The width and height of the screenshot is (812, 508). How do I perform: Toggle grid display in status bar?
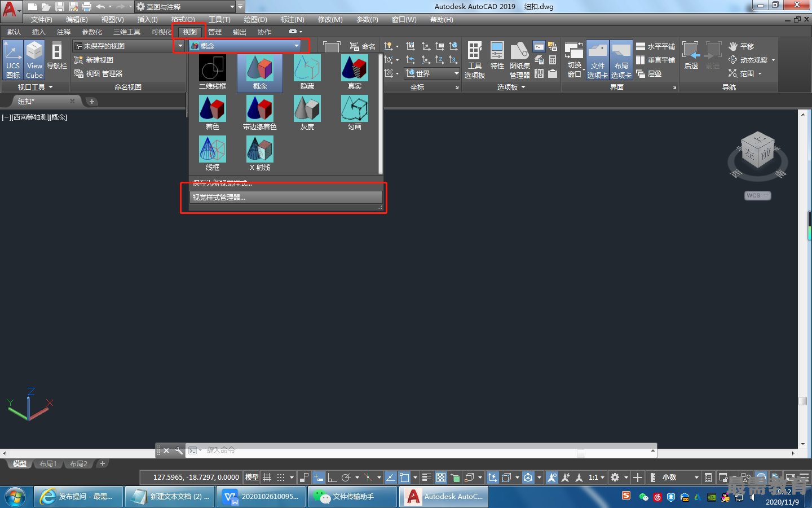[267, 478]
